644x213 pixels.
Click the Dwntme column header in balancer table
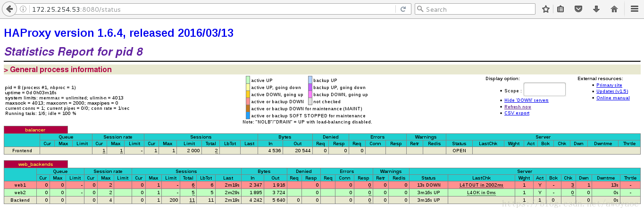(x=603, y=144)
